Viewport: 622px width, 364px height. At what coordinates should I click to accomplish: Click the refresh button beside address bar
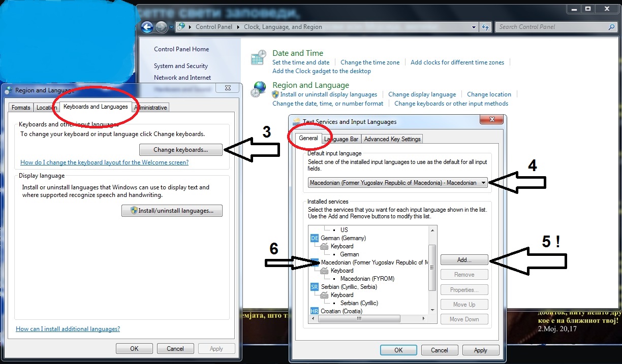tap(485, 27)
